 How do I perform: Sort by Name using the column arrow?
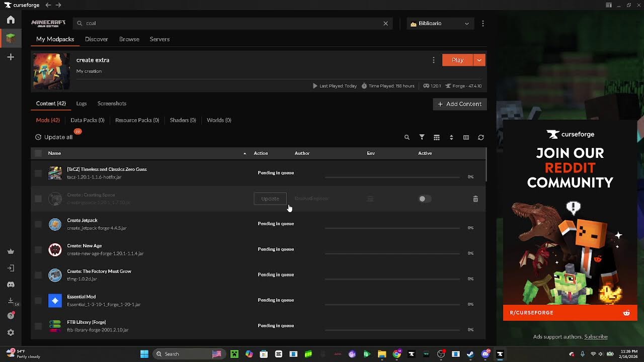[x=245, y=153]
